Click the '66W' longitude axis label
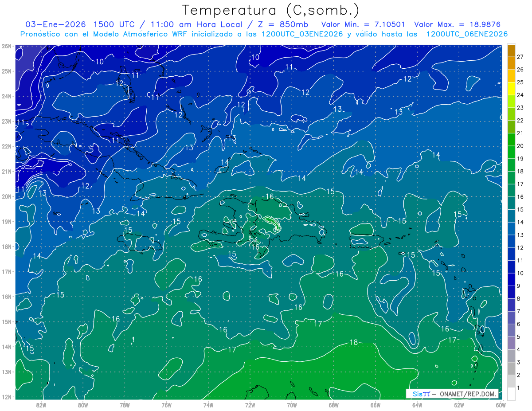The height and width of the screenshot is (411, 532). [375, 405]
